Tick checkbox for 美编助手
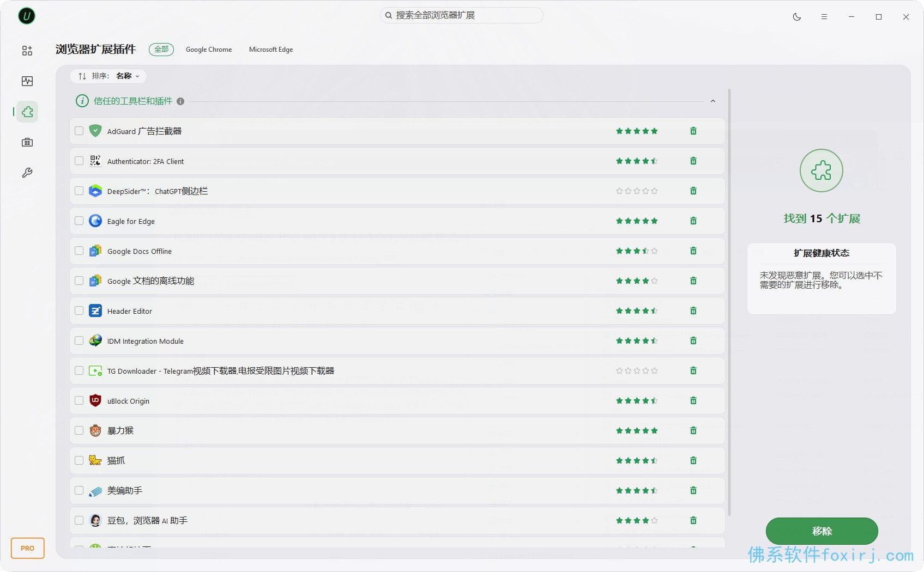The width and height of the screenshot is (924, 572). [79, 490]
